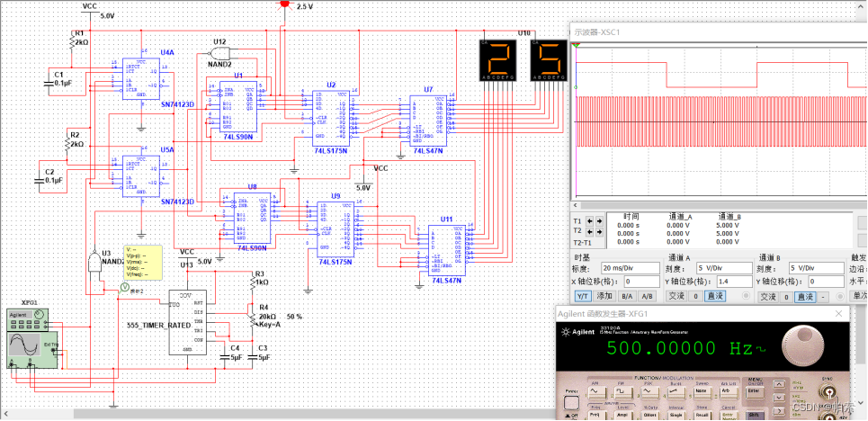Screen dimensions: 868x421
Task: Click the 添加 (Add) mode button
Action: tap(604, 296)
